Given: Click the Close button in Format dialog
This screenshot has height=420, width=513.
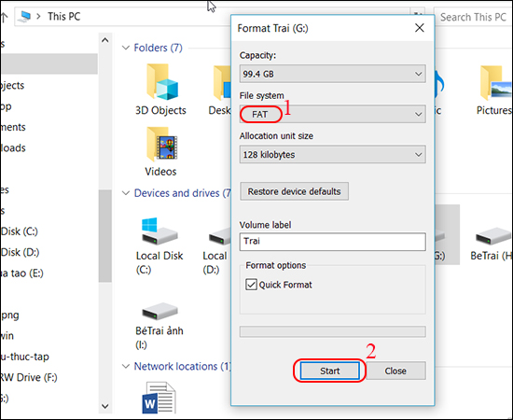Looking at the screenshot, I should tap(395, 371).
